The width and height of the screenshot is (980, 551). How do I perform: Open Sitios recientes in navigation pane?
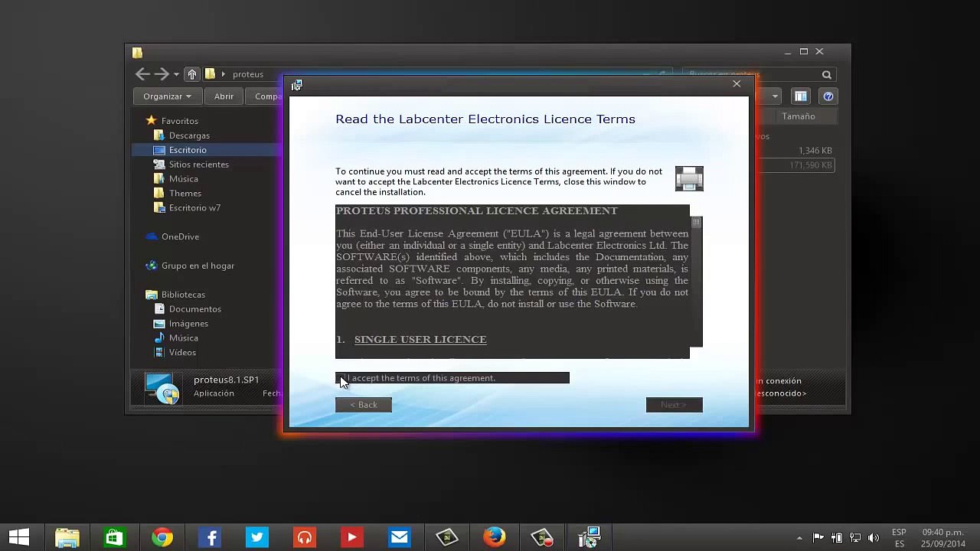(199, 165)
